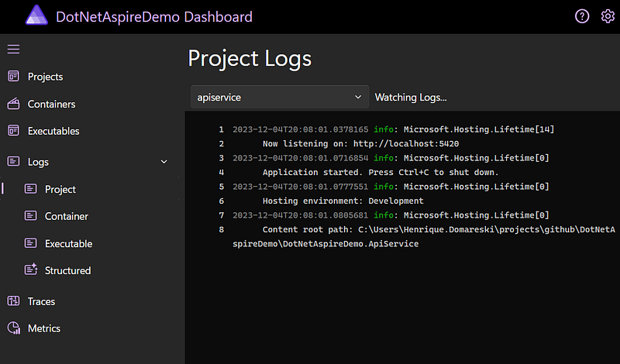Open the Structured logs page

pyautogui.click(x=67, y=270)
